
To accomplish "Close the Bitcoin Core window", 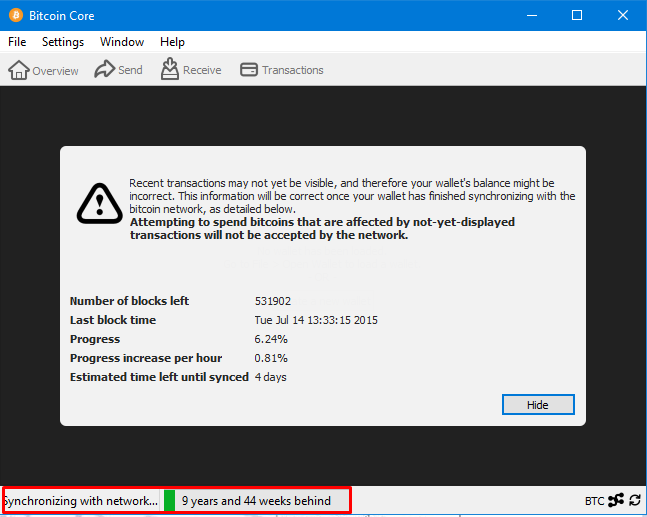I will 623,15.
